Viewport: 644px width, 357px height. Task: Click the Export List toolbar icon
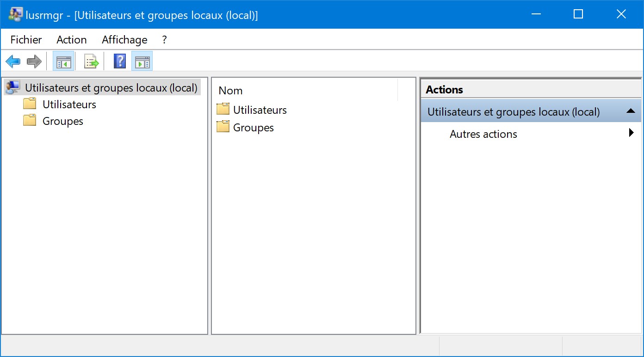pos(91,61)
